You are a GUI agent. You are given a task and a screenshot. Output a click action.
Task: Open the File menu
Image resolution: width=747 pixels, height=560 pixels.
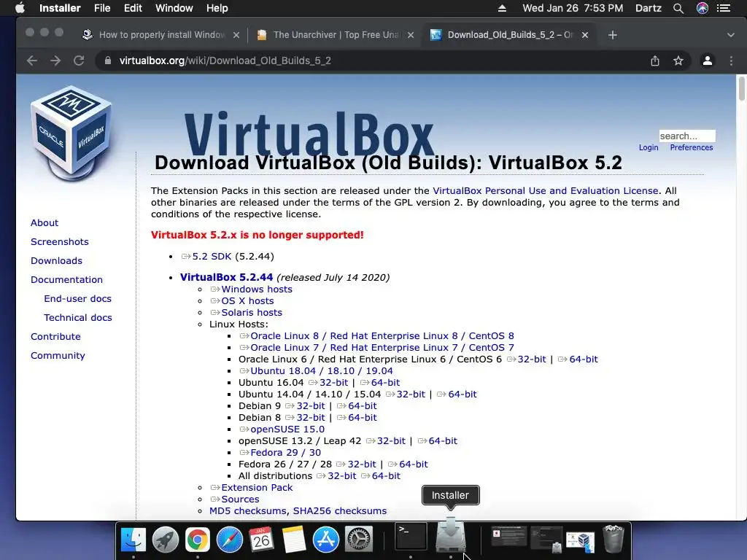coord(102,8)
